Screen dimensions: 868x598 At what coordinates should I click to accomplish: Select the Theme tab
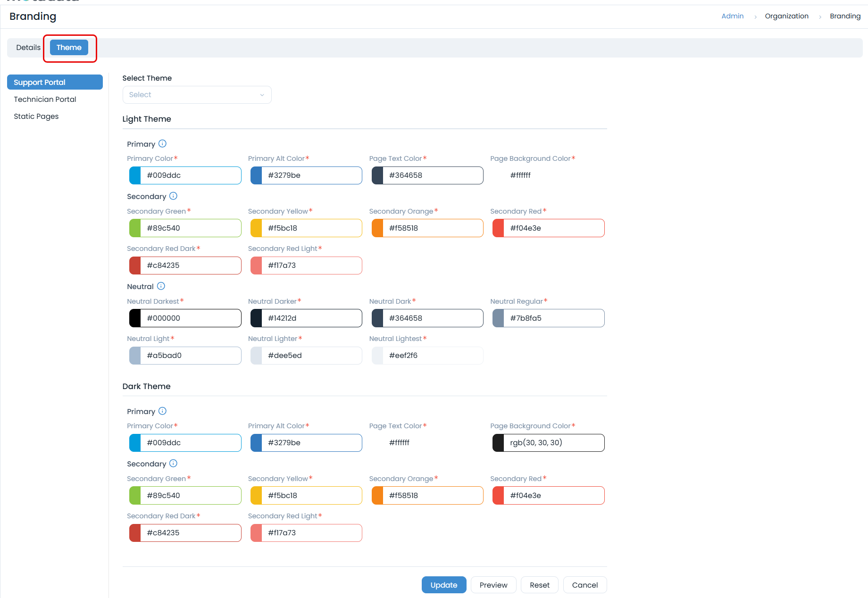coord(69,48)
